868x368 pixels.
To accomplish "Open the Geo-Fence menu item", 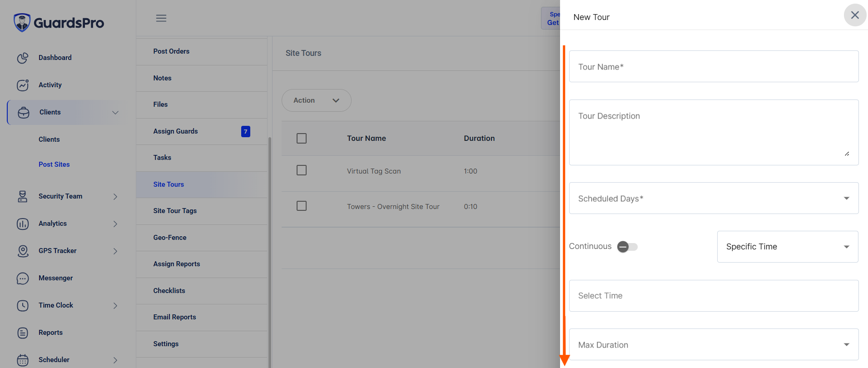I will point(202,238).
